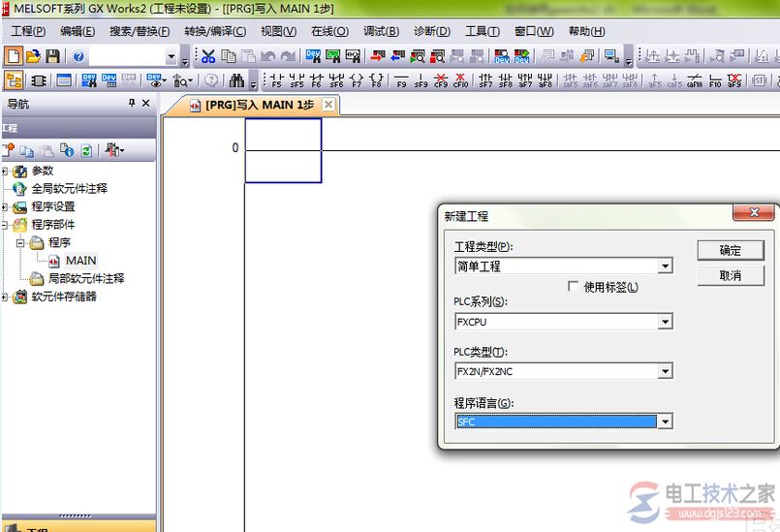The image size is (780, 532).
Task: Click the Read from PLC icon with the blue arrow
Action: tap(397, 56)
